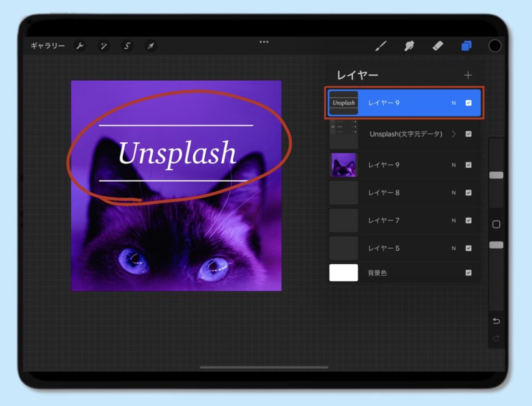Tap the empty thumbnail of レイヤー 7

pos(343,221)
